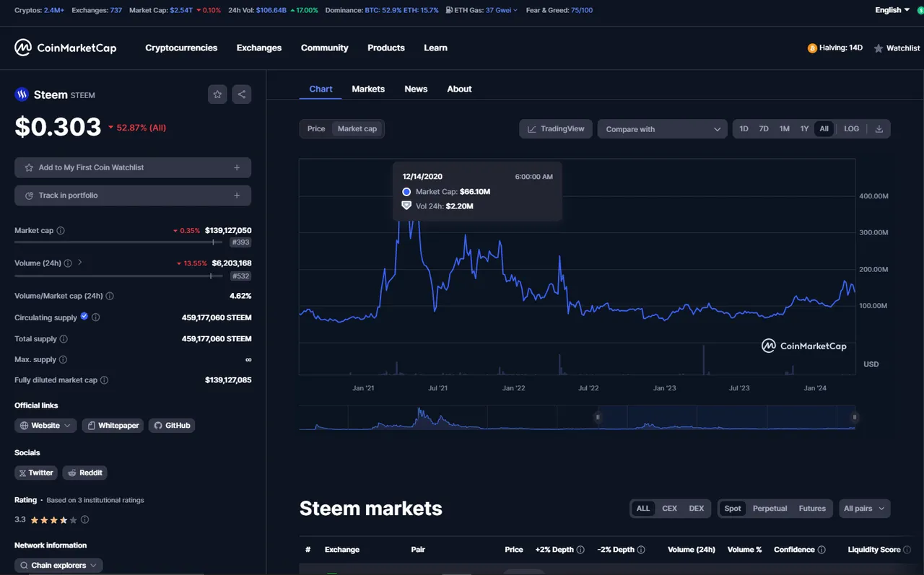Screen dimensions: 924x575
Task: Open the Cryptocurrencies menu
Action: [181, 48]
